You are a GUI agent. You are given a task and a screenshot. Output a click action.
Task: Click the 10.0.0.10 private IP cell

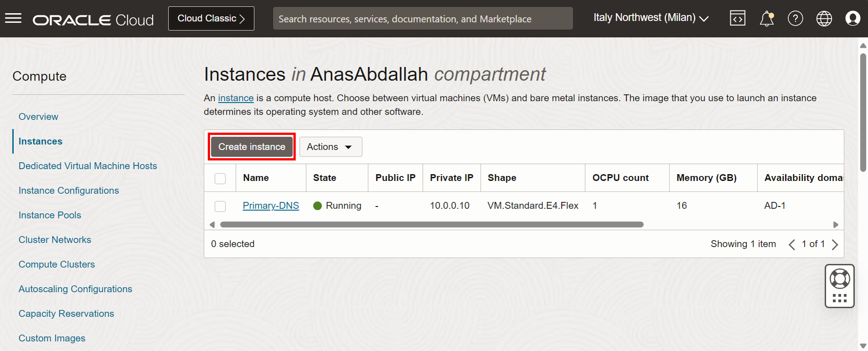[x=449, y=206]
